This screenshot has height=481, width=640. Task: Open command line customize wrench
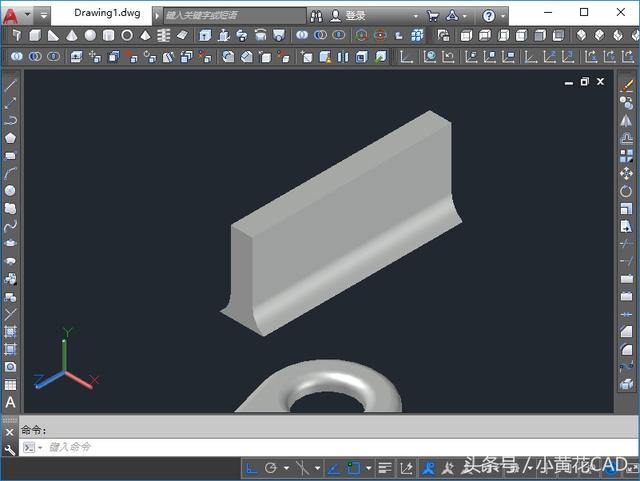pyautogui.click(x=10, y=448)
